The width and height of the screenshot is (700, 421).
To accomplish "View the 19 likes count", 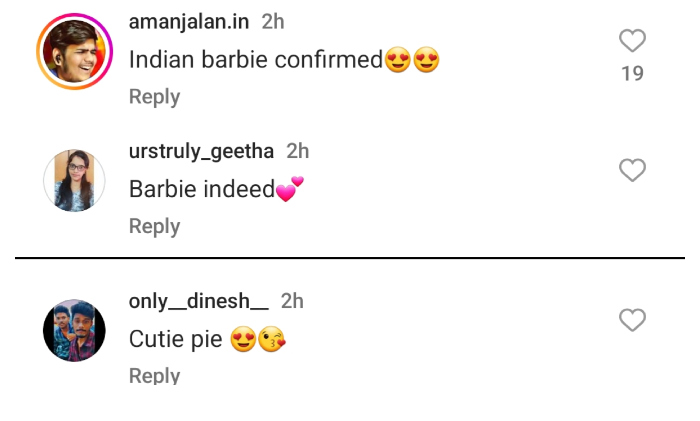I will click(x=632, y=74).
